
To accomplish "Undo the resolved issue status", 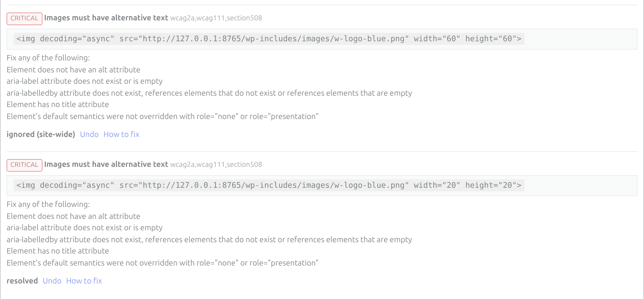I will pos(52,281).
